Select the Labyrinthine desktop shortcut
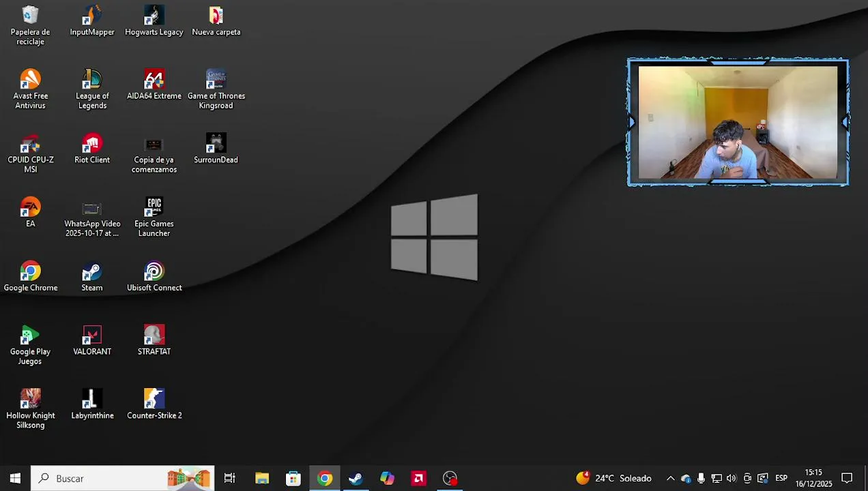Image resolution: width=868 pixels, height=491 pixels. pyautogui.click(x=92, y=404)
